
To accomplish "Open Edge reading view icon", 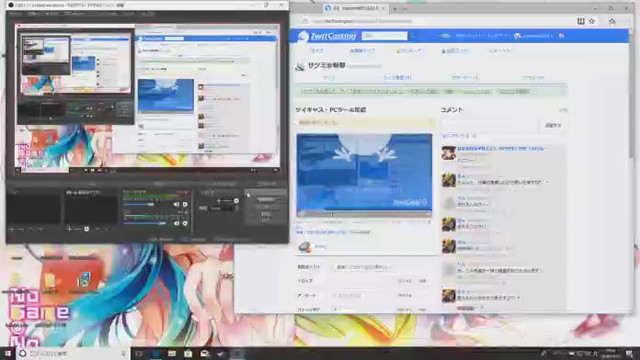I will 580,21.
